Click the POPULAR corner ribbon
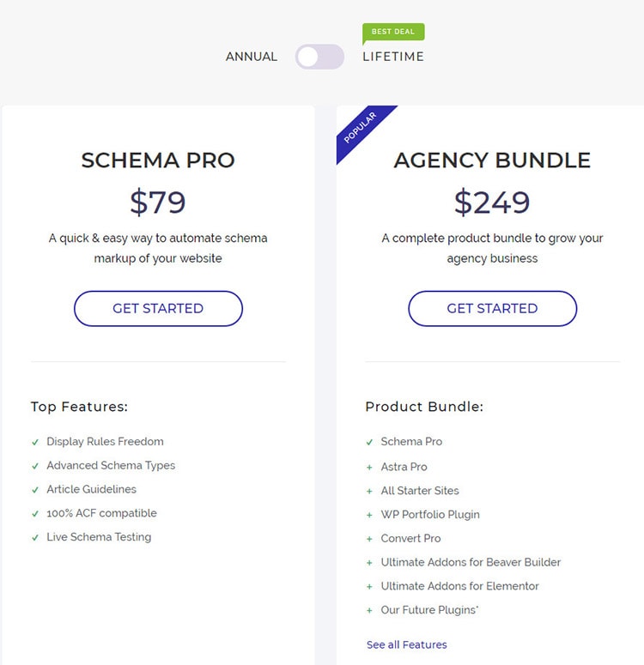This screenshot has height=665, width=644. 361,128
